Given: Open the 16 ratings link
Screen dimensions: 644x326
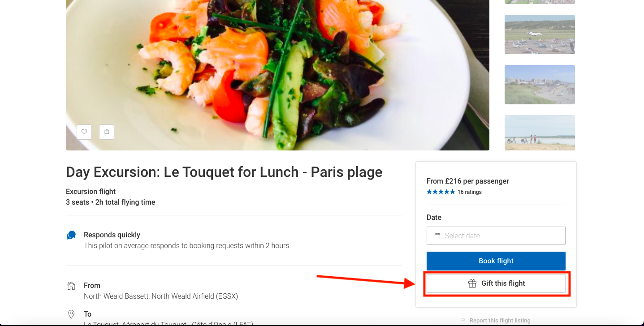Looking at the screenshot, I should (x=470, y=192).
